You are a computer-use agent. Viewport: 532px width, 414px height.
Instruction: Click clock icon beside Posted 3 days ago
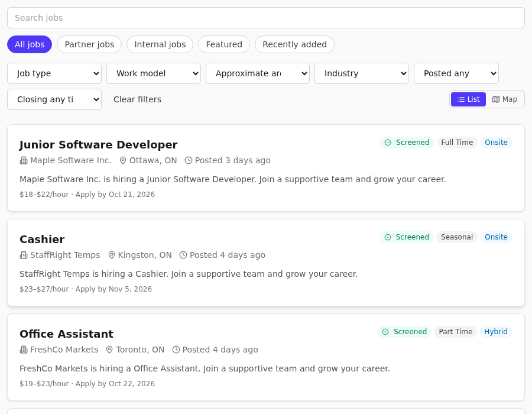[189, 160]
